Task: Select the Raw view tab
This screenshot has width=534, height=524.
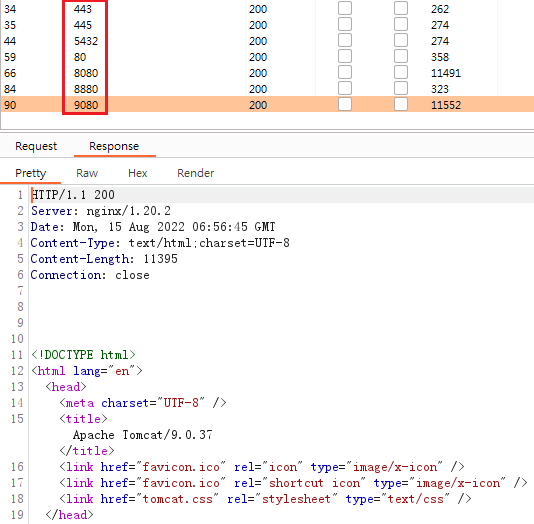Action: 87,173
